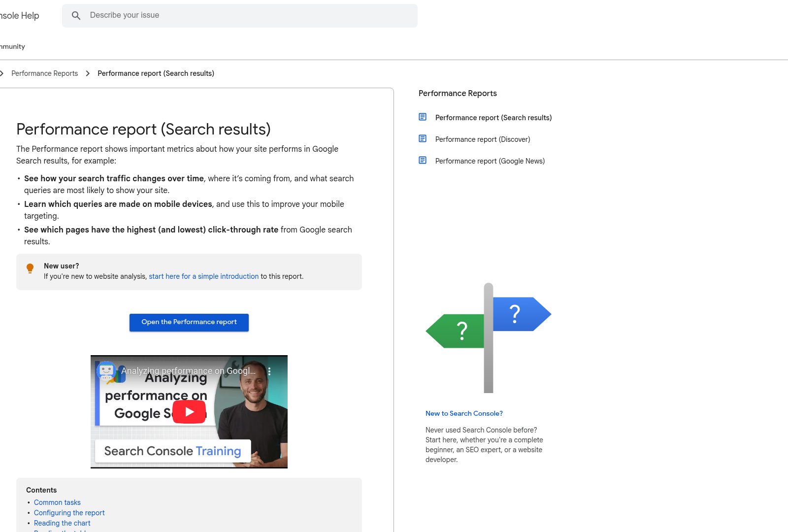This screenshot has width=788, height=532.
Task: Click the breadcrumb chevron after 'Performance Reports'
Action: click(88, 73)
